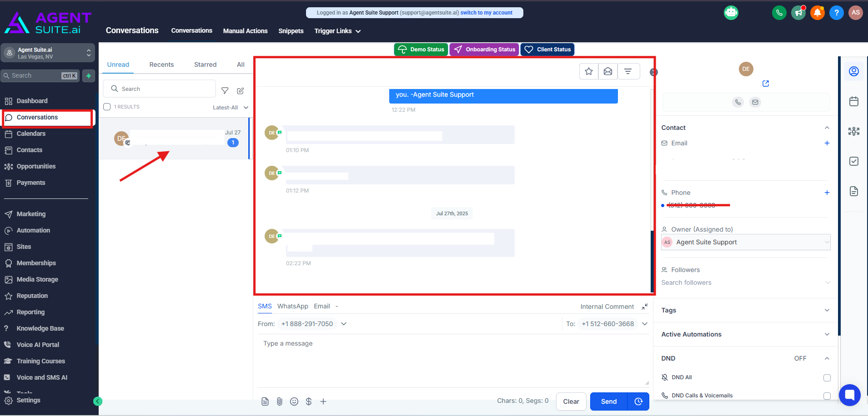The width and height of the screenshot is (868, 416).
Task: Click the Client Status button
Action: click(x=547, y=50)
